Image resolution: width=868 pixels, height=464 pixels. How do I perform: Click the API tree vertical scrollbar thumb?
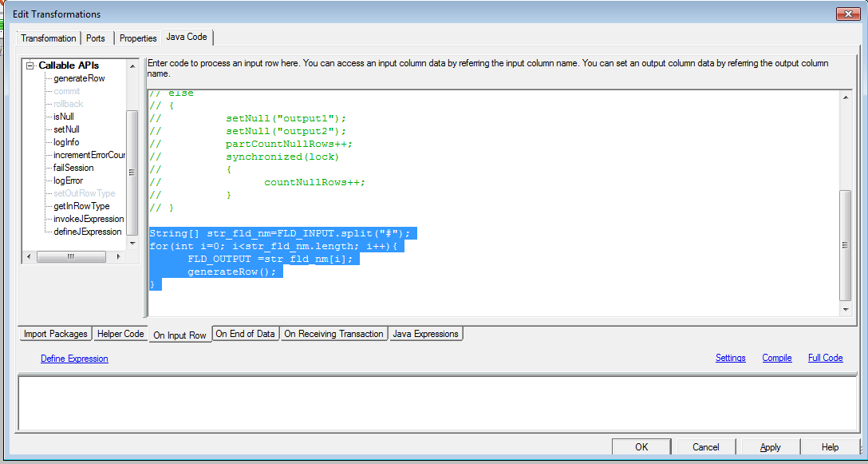click(x=132, y=173)
